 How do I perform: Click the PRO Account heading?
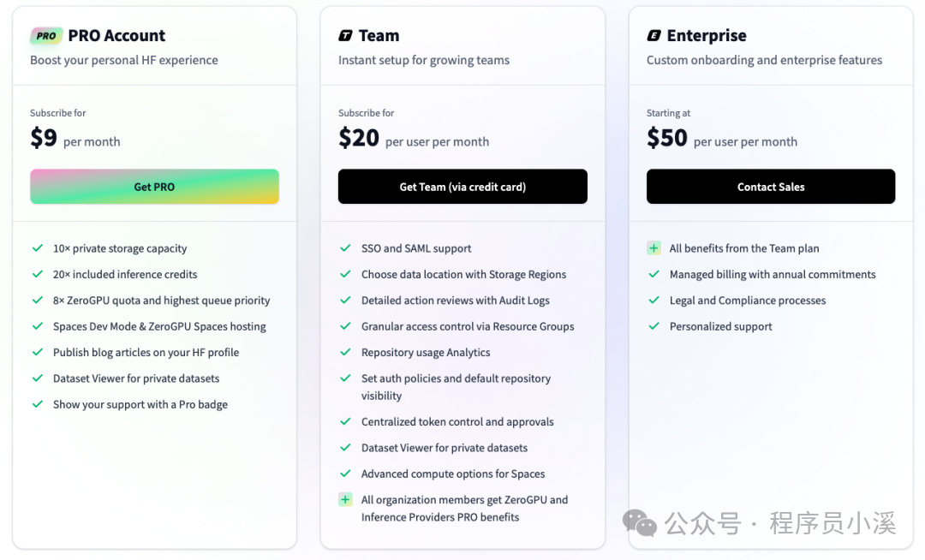116,36
